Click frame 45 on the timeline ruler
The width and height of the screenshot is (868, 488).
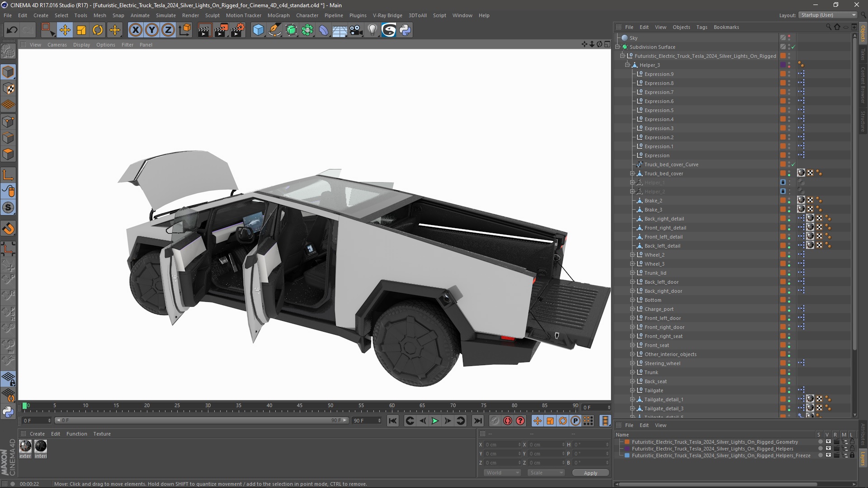point(300,406)
